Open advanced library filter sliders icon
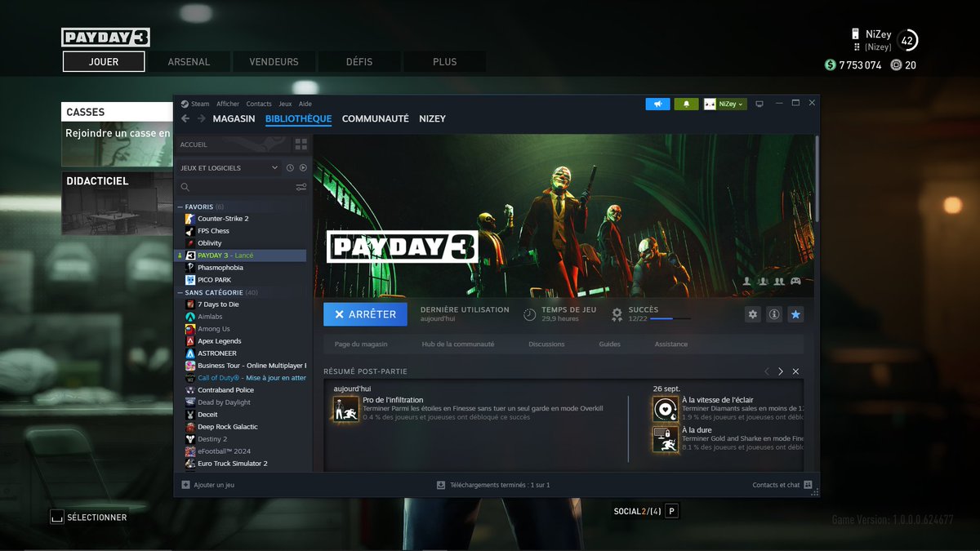Screen dimensions: 980x551 click(x=301, y=187)
